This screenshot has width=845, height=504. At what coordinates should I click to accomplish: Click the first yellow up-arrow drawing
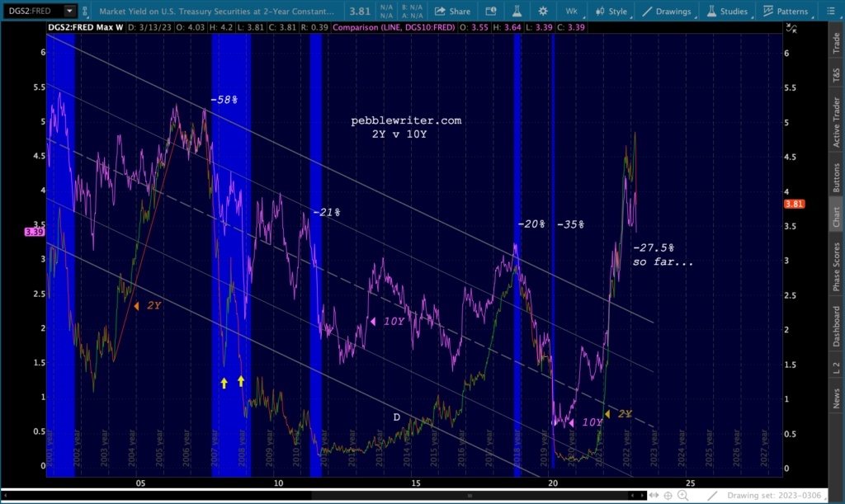[x=224, y=383]
